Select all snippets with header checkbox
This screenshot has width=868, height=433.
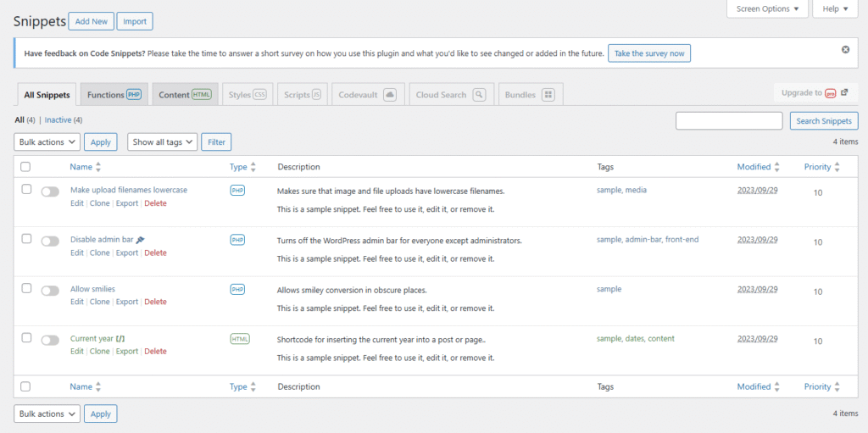point(26,167)
